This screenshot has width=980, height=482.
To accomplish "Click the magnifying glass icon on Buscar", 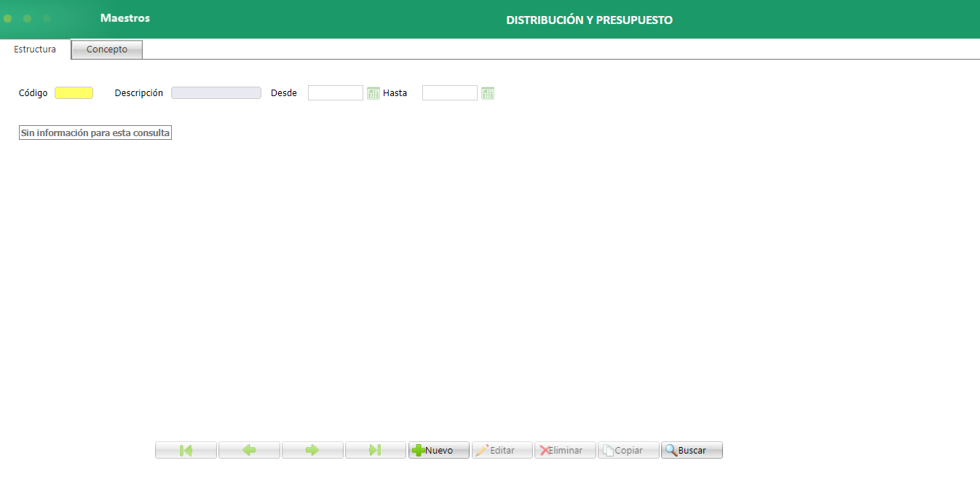I will [x=671, y=449].
